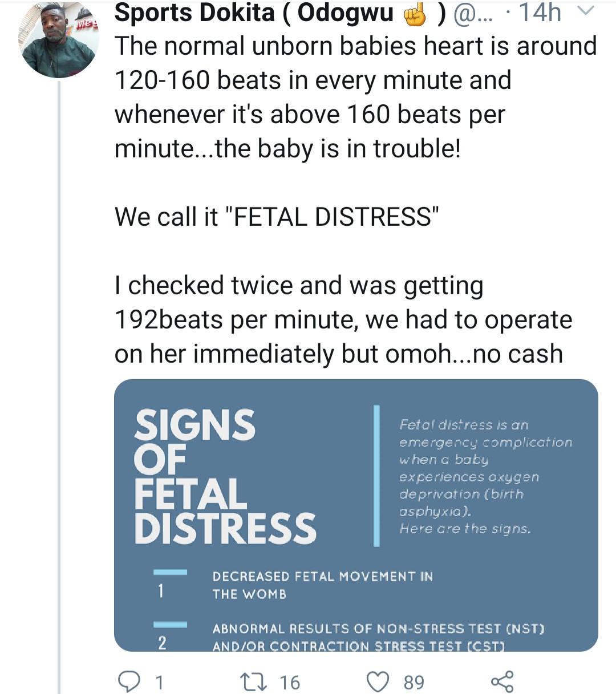The image size is (616, 694).
Task: Click the pointing-finger emoji in the name
Action: (415, 14)
